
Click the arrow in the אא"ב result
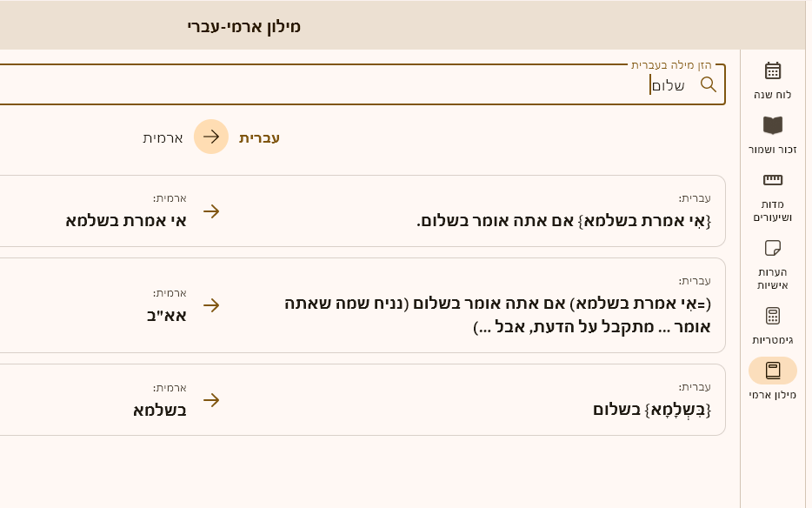coord(210,305)
